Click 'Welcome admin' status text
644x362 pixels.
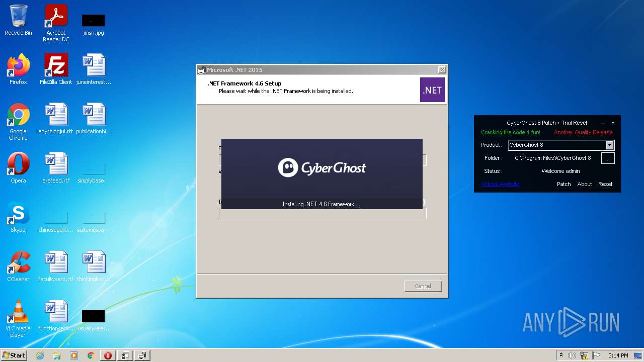[x=560, y=171]
